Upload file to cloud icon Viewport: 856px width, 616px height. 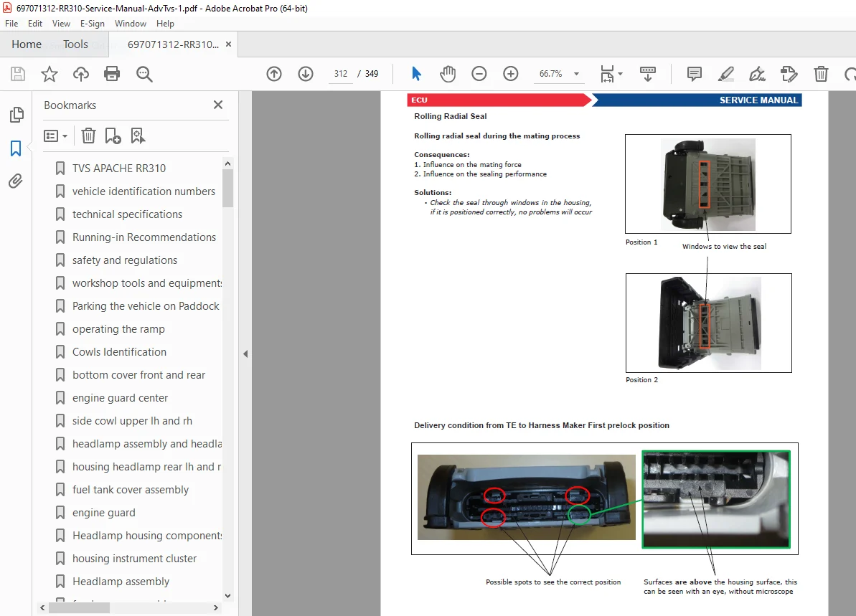[x=81, y=74]
